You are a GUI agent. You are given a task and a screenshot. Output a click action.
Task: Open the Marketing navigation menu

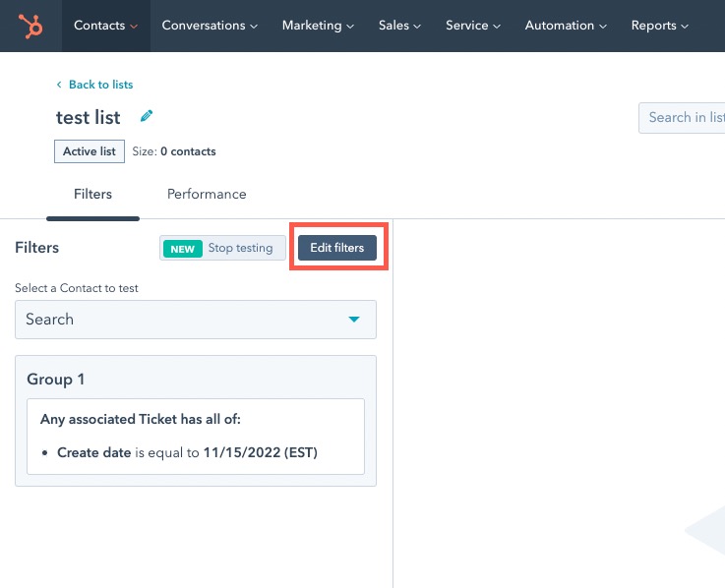click(x=318, y=26)
